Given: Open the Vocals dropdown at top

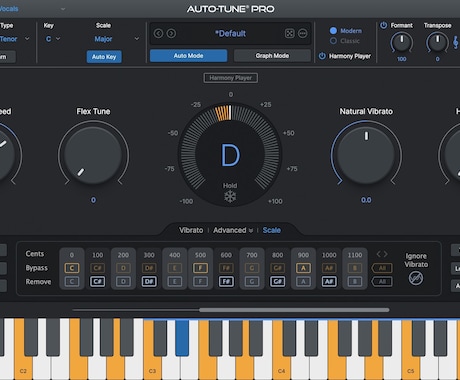Looking at the screenshot, I should coord(32,9).
